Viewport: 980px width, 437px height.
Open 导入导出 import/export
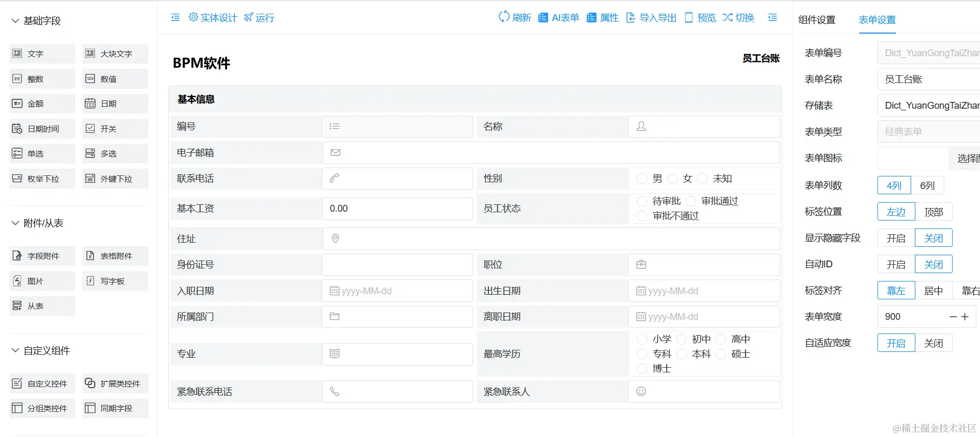tap(651, 17)
